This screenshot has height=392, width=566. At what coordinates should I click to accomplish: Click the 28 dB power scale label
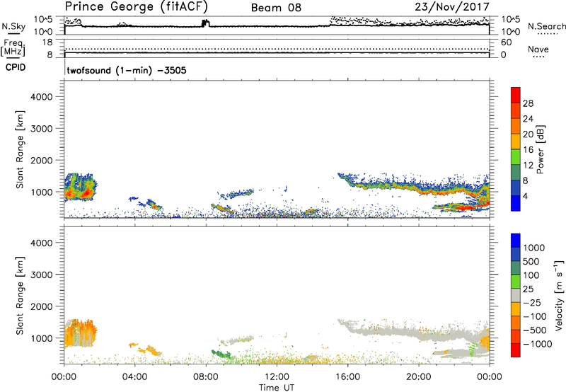[528, 103]
